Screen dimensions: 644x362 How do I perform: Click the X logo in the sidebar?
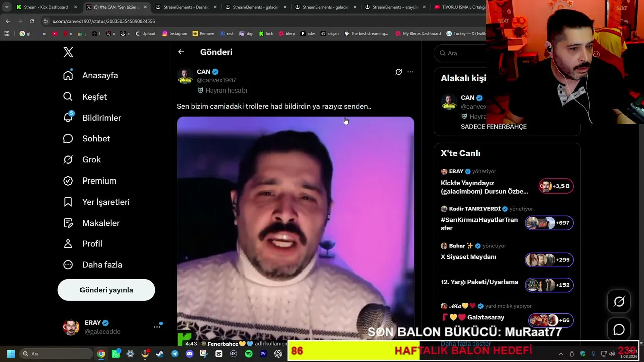click(x=68, y=52)
